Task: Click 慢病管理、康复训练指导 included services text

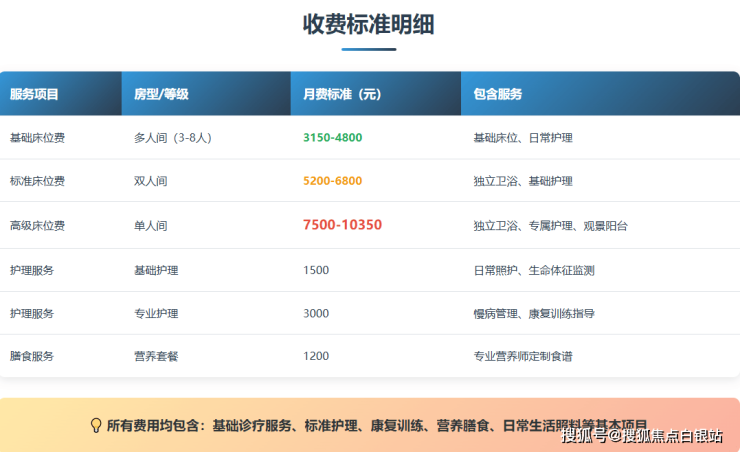Action: pyautogui.click(x=534, y=313)
